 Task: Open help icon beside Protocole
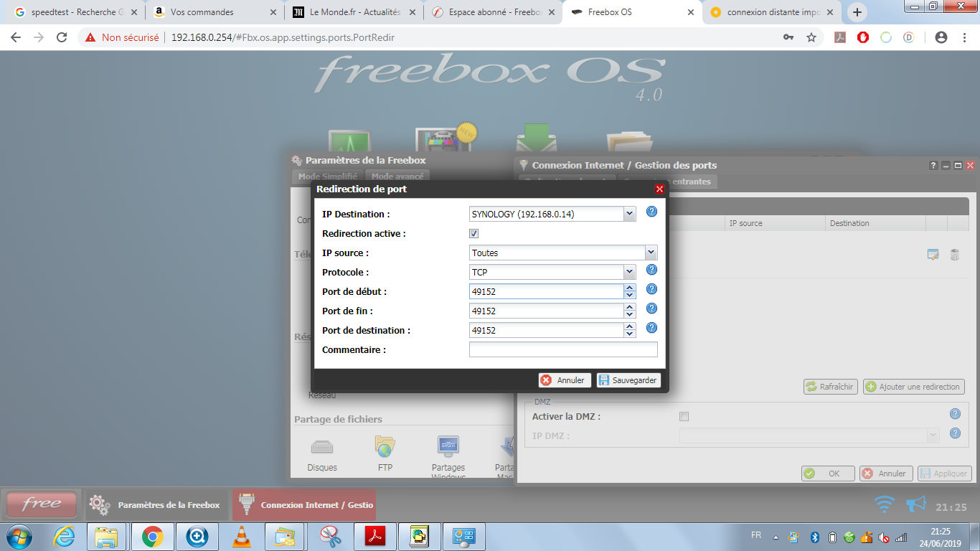[x=651, y=270]
